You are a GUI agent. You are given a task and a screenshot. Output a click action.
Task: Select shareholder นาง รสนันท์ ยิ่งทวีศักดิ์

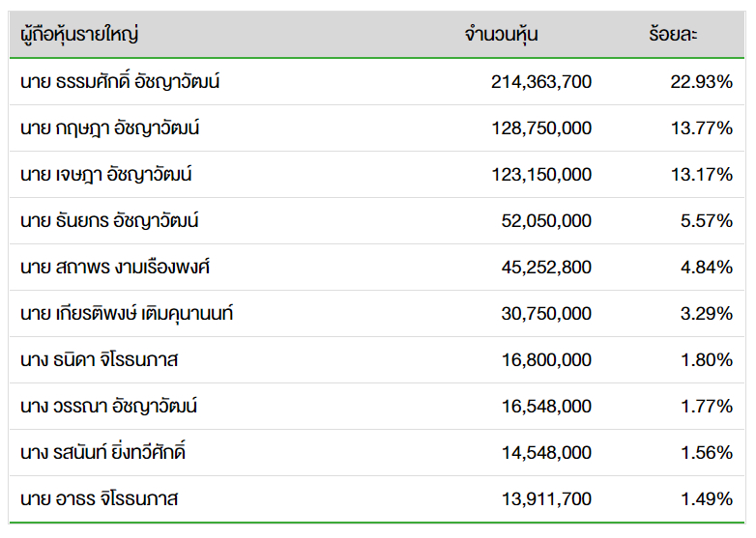[103, 452]
